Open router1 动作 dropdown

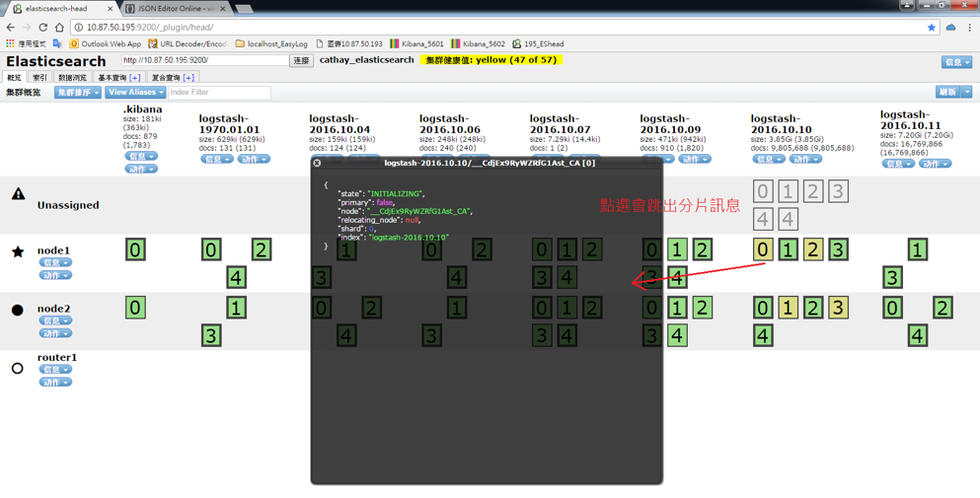pyautogui.click(x=55, y=382)
